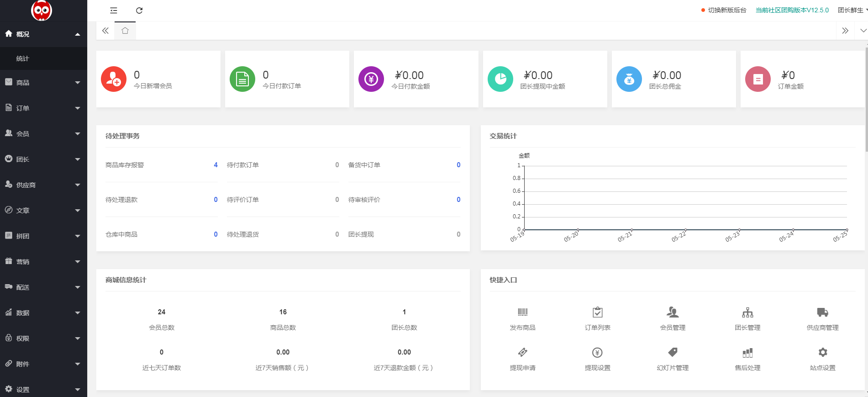Screen dimensions: 868x397
Task: Open the 幻灯片管理 tag shortcut icon
Action: coord(673,353)
